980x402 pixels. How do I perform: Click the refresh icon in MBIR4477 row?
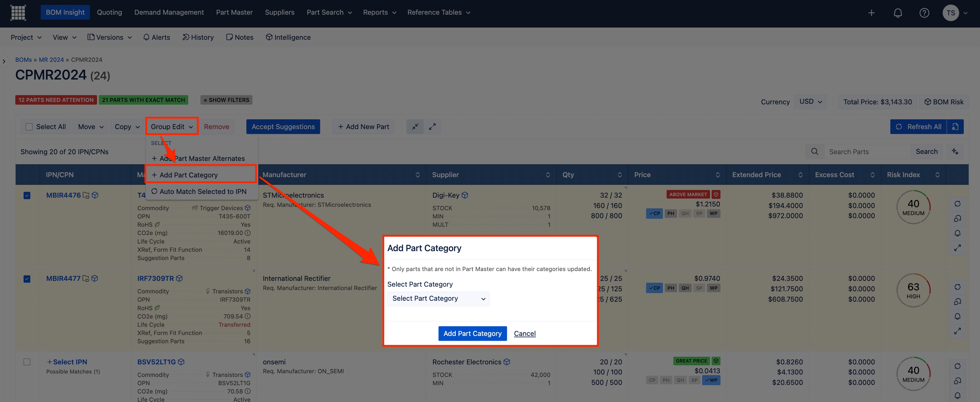click(x=958, y=287)
